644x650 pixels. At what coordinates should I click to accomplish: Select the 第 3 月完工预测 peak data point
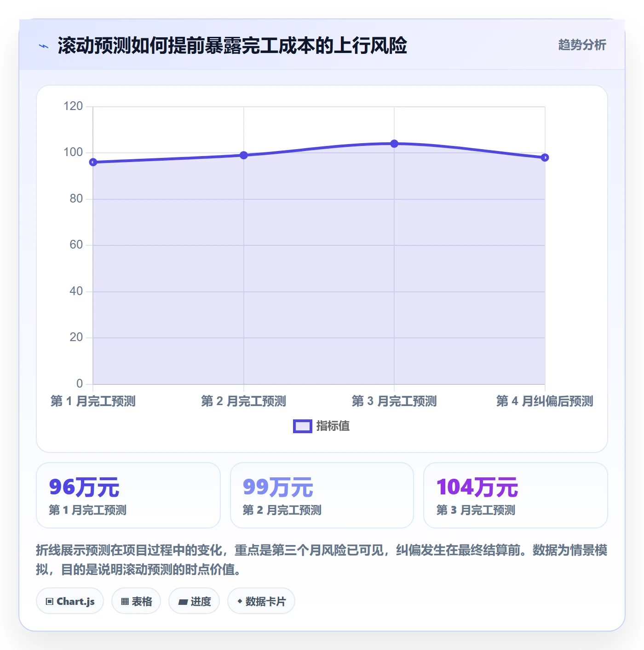point(394,144)
